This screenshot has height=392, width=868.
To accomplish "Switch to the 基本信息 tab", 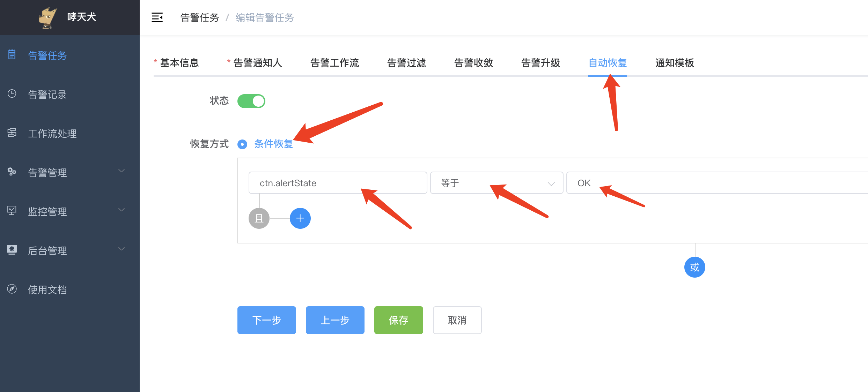I will (179, 63).
